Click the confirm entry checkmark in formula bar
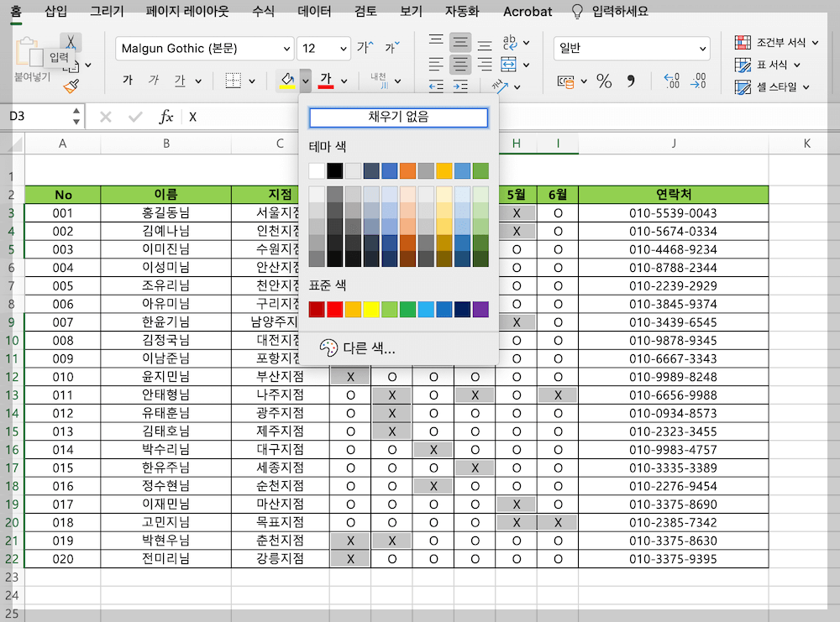This screenshot has height=622, width=840. coord(135,117)
